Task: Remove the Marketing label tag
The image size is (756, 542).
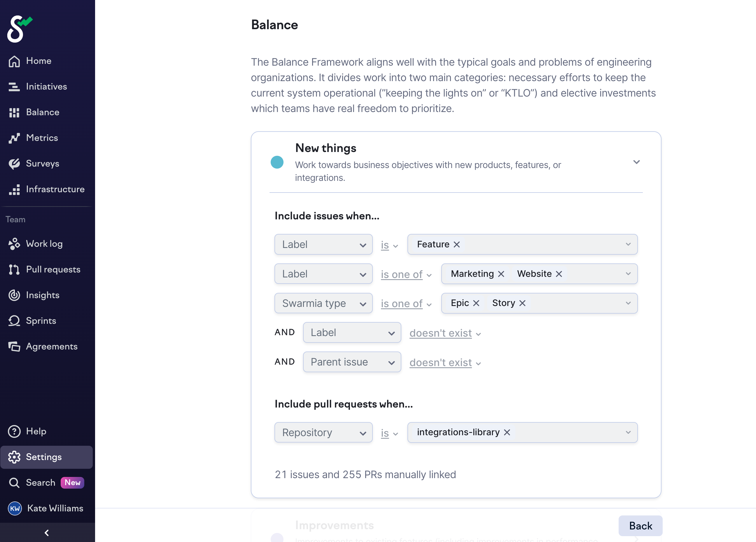Action: coord(501,274)
